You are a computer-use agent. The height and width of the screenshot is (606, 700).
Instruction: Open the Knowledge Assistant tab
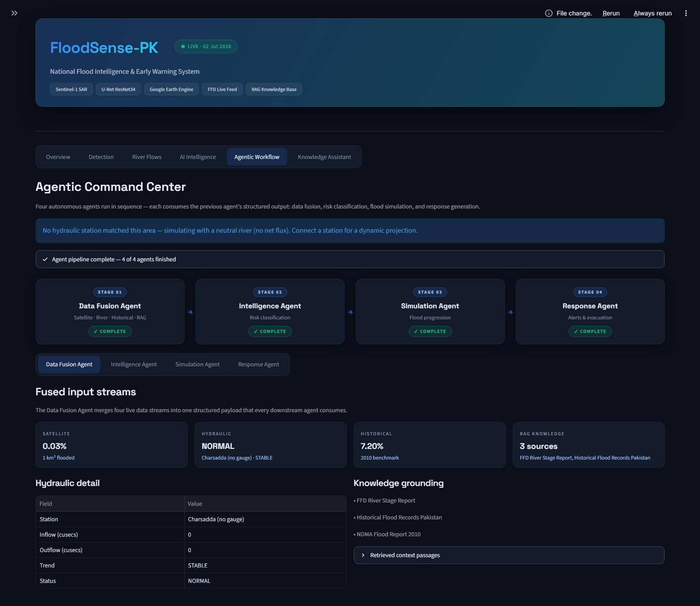(324, 157)
